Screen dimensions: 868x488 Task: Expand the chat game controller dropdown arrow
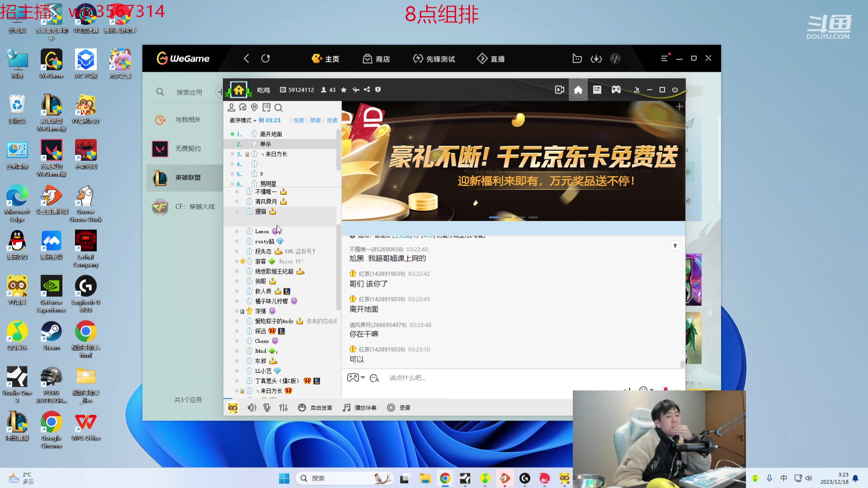[363, 378]
